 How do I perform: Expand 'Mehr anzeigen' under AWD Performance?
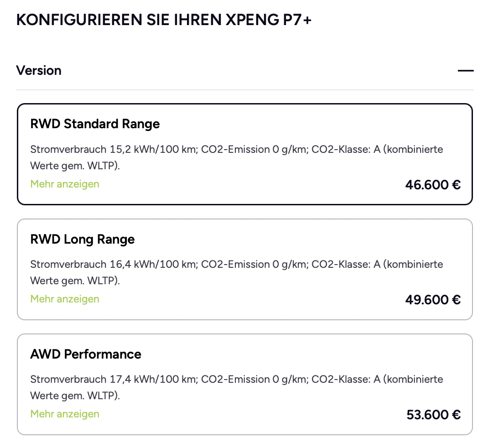[65, 414]
